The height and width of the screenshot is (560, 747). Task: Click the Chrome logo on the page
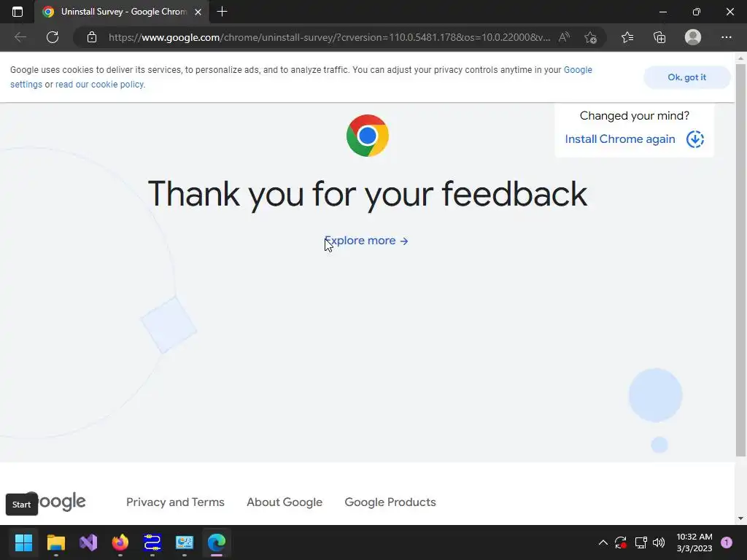coord(368,136)
